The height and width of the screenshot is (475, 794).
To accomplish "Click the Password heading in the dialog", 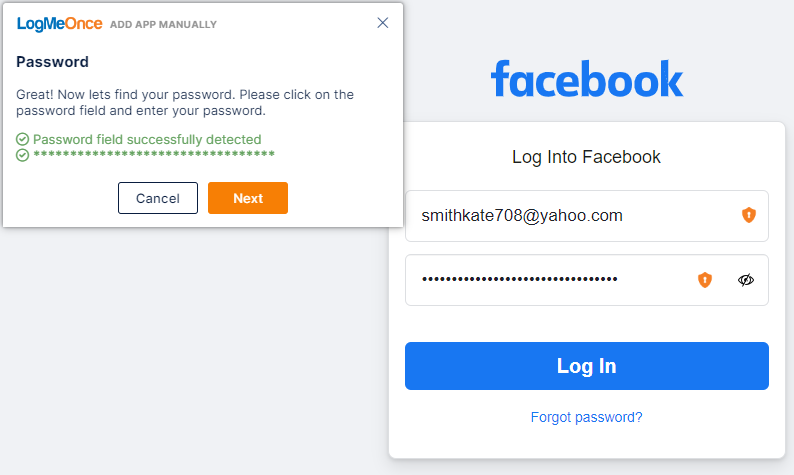I will (x=53, y=62).
